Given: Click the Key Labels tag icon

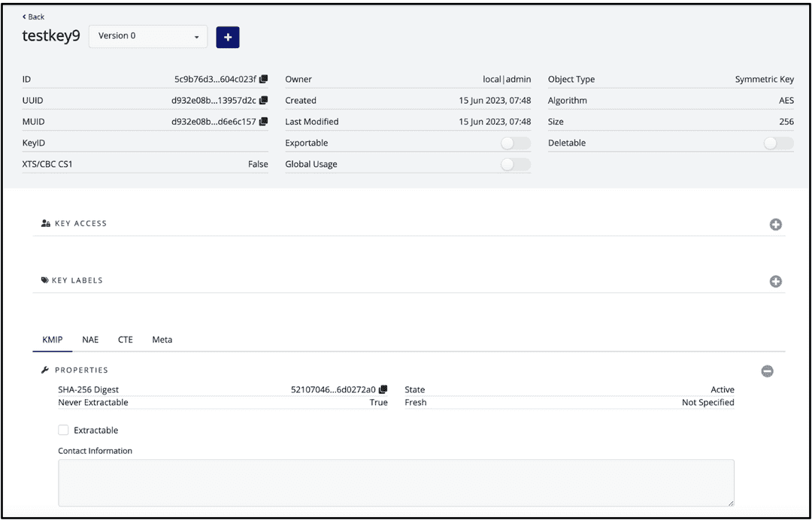Looking at the screenshot, I should coord(44,280).
